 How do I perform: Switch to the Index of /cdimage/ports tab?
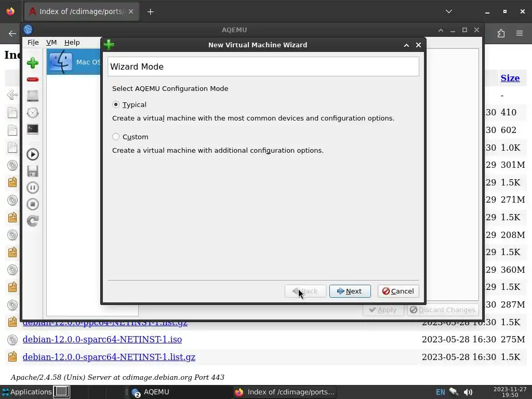tap(82, 11)
